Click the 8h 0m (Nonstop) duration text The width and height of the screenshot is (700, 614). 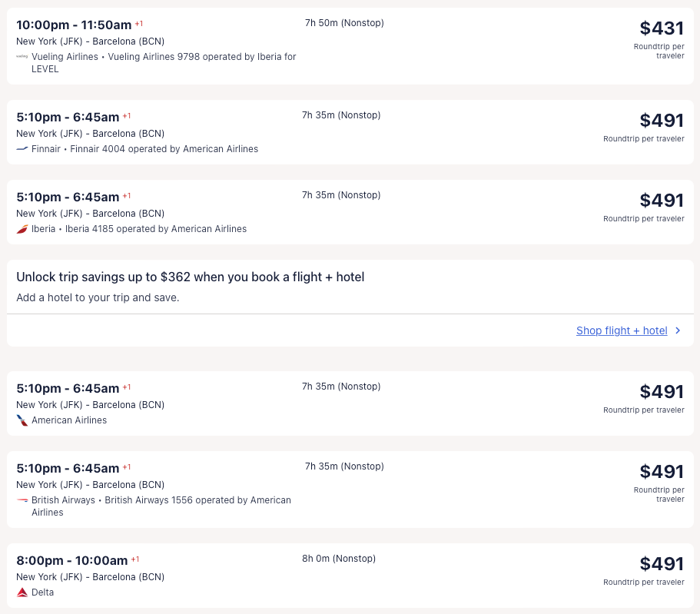[x=341, y=559]
